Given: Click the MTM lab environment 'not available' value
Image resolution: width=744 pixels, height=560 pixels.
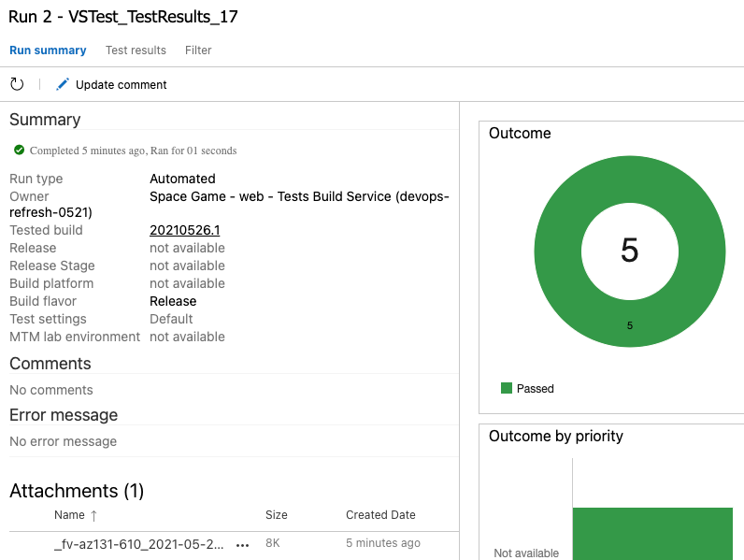Looking at the screenshot, I should click(x=188, y=337).
